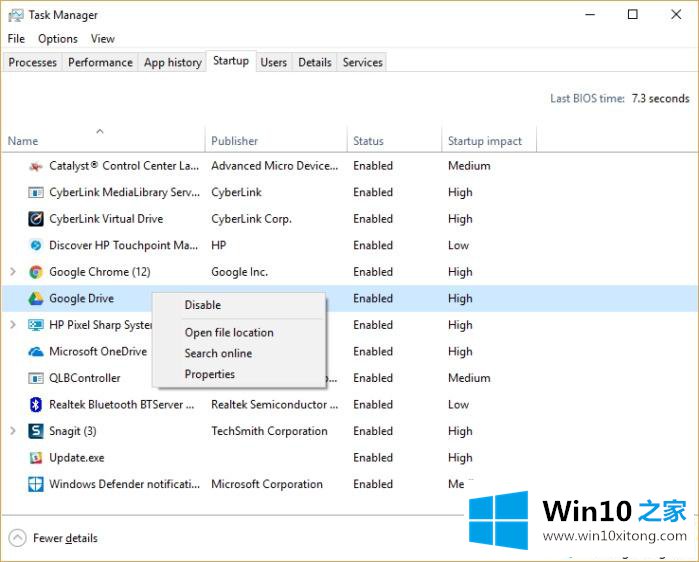The image size is (699, 562).
Task: Click the HP Pixel Sharp System icon
Action: click(36, 325)
